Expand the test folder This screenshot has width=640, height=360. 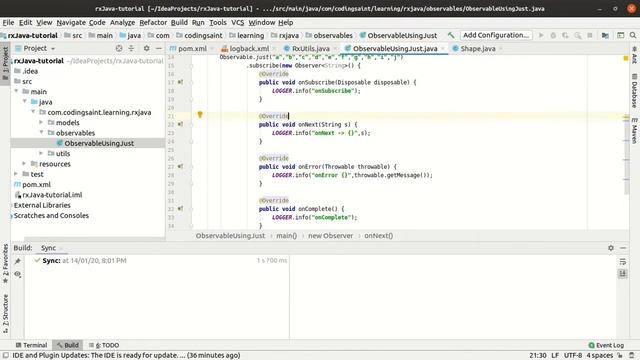(16, 174)
